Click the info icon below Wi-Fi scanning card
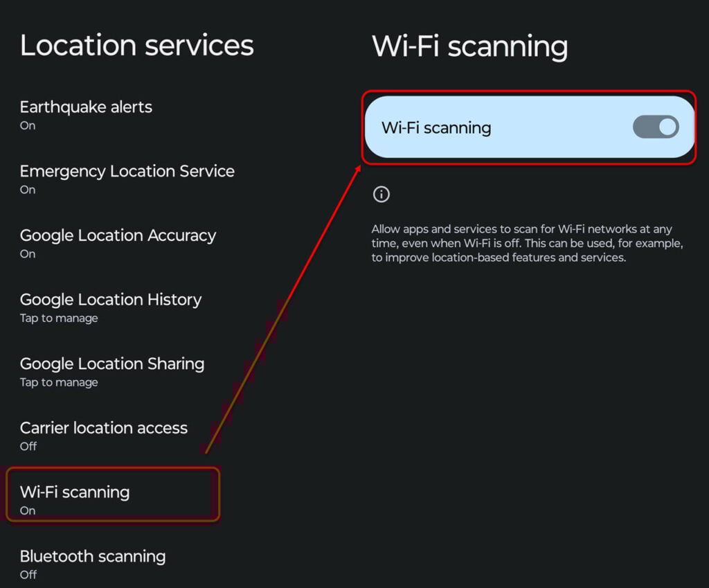Viewport: 709px width, 588px height. (382, 195)
